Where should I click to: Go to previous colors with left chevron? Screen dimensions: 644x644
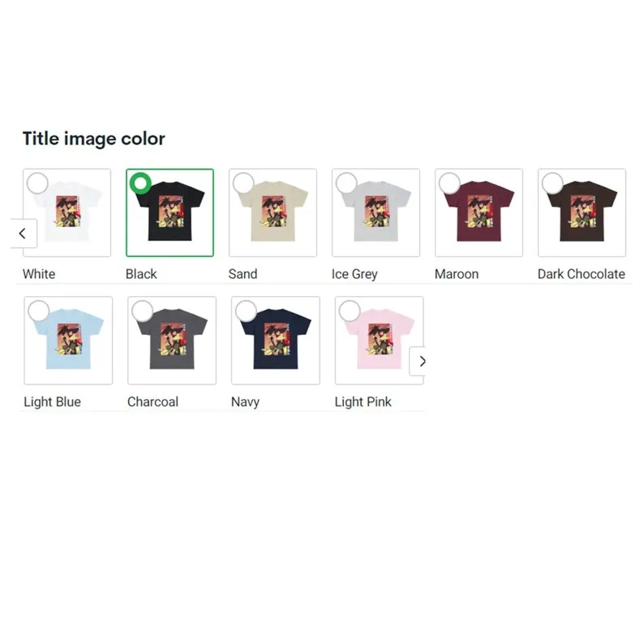pos(24,234)
